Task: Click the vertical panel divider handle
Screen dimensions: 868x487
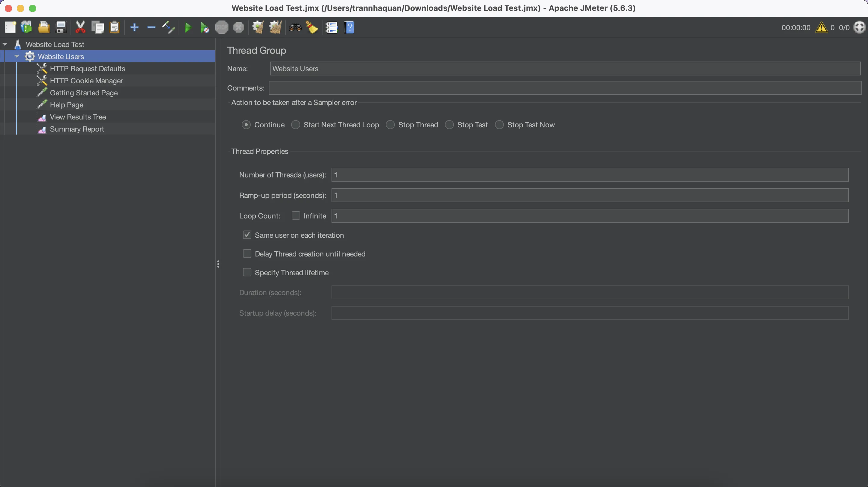Action: [x=218, y=264]
